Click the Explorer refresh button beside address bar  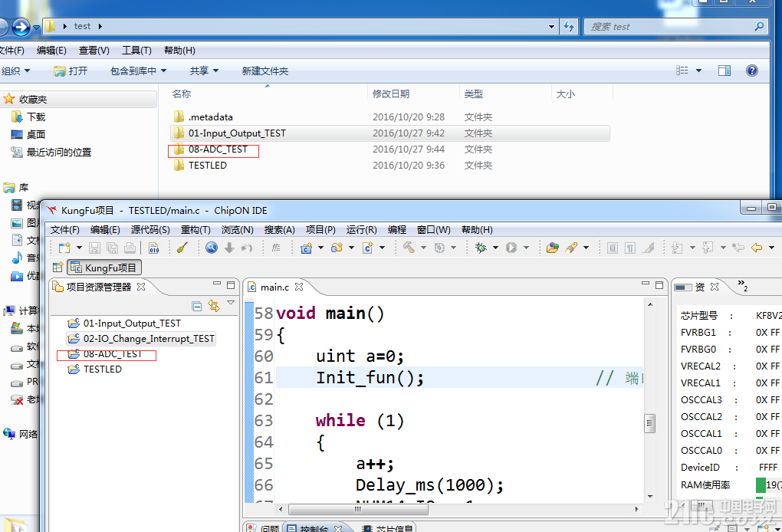tap(569, 26)
